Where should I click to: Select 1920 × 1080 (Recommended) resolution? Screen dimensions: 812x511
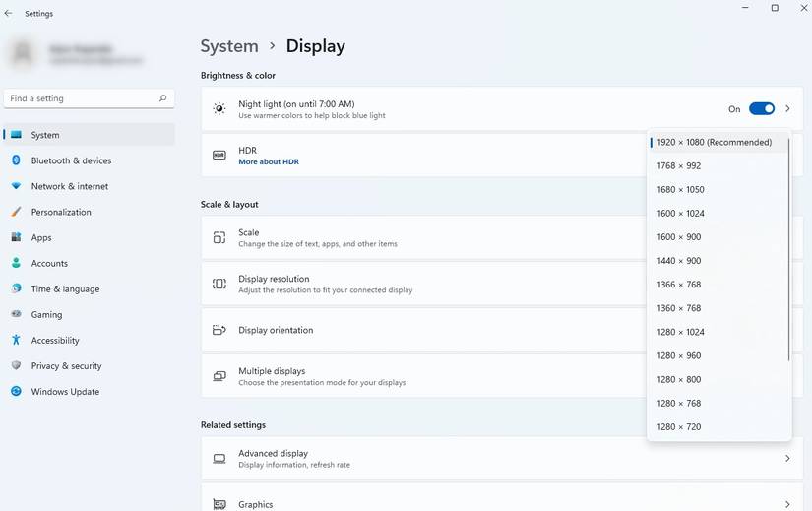click(714, 142)
